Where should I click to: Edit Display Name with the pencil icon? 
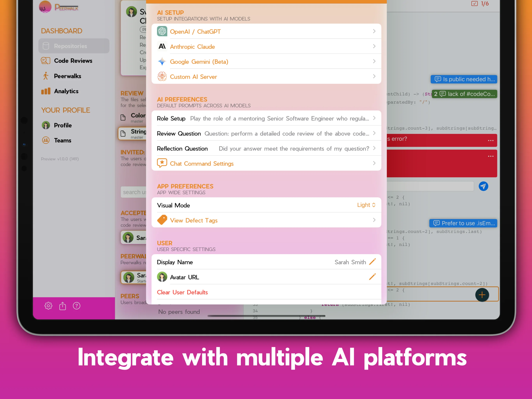click(373, 262)
